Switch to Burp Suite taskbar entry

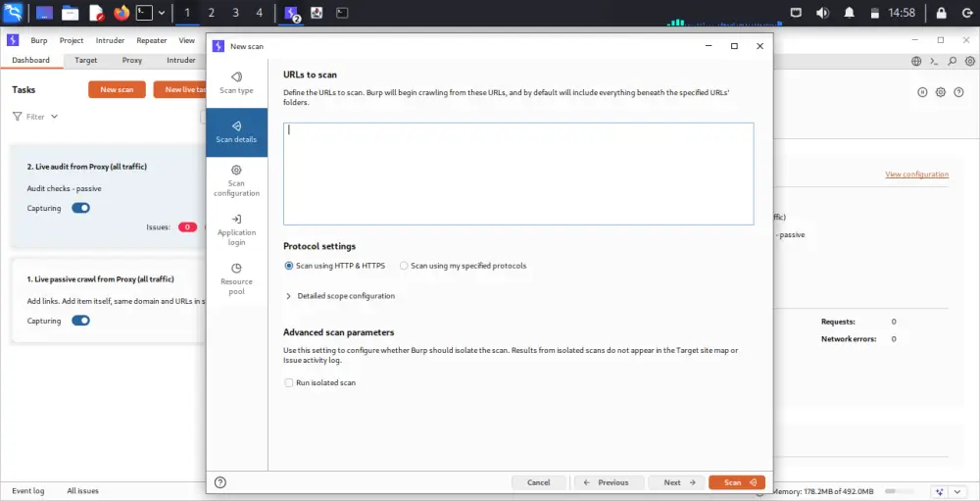click(x=292, y=13)
